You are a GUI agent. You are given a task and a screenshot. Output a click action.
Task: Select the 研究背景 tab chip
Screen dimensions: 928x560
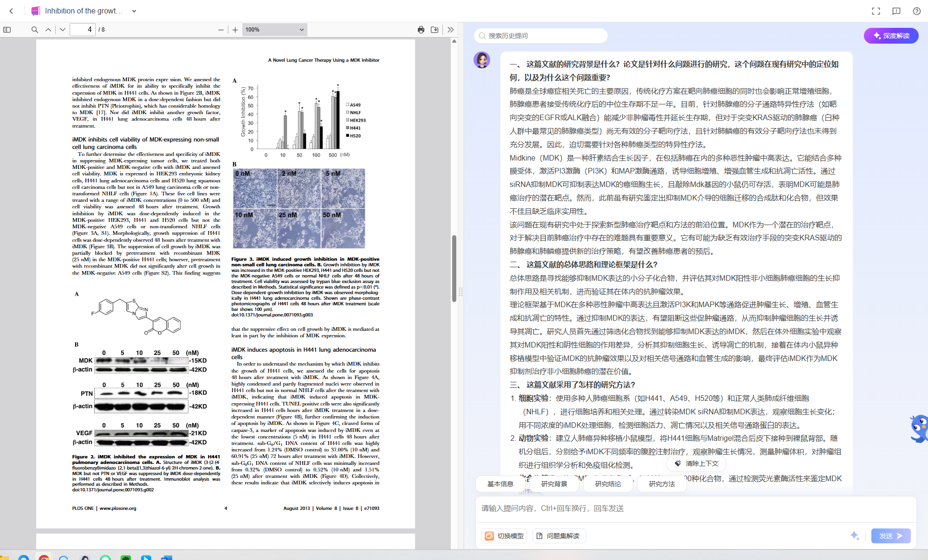point(554,484)
